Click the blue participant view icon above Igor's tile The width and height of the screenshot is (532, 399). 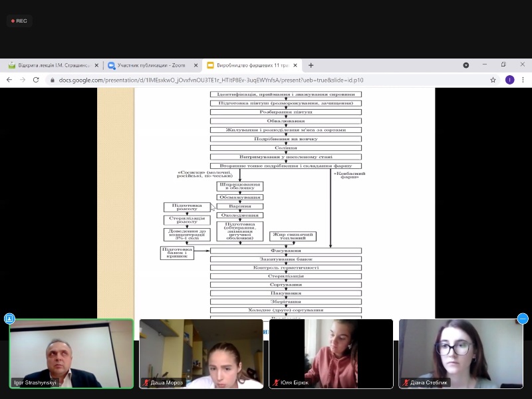coord(9,319)
